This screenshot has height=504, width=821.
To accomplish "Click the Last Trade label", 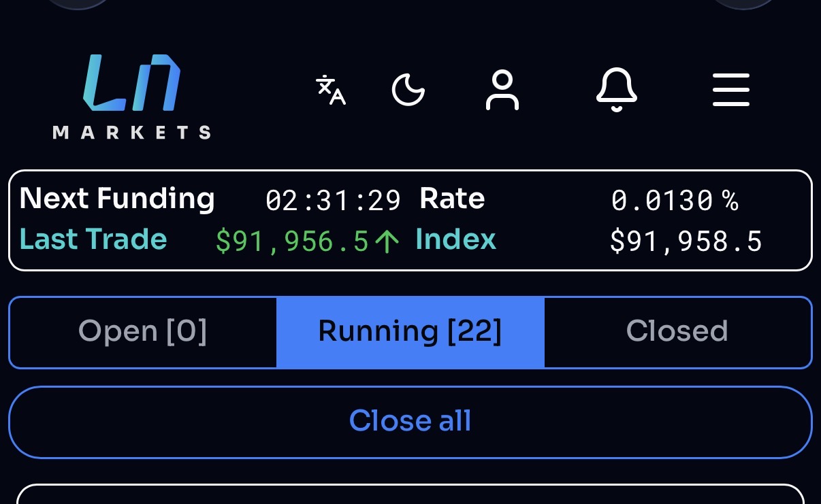I will 93,240.
